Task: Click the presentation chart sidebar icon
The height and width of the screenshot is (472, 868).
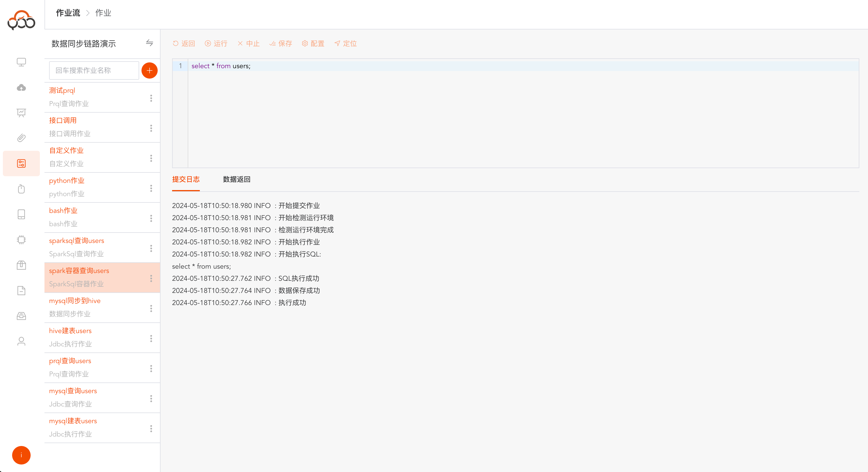Action: 21,113
